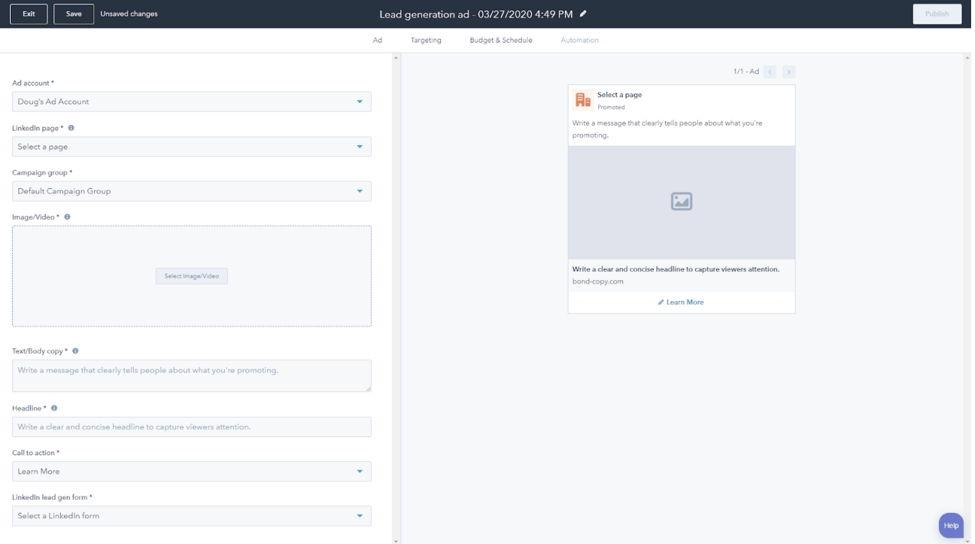Click the Text/Body copy info icon

pos(75,351)
